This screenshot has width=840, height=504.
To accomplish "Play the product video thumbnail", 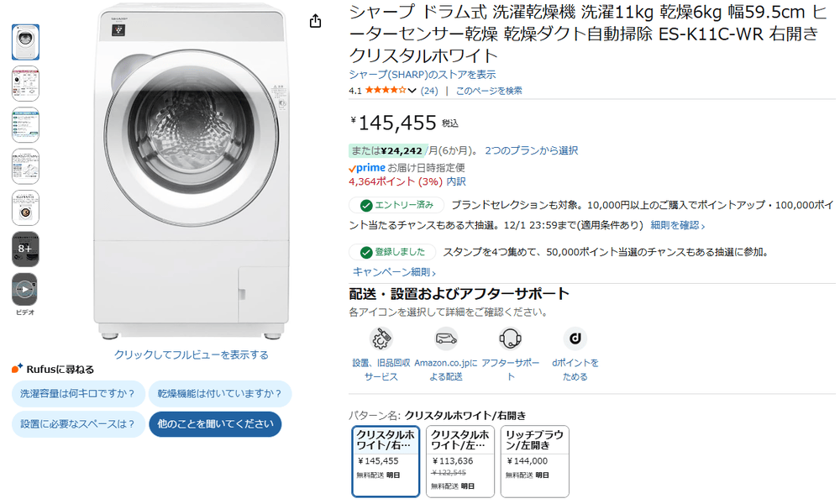I will [25, 289].
